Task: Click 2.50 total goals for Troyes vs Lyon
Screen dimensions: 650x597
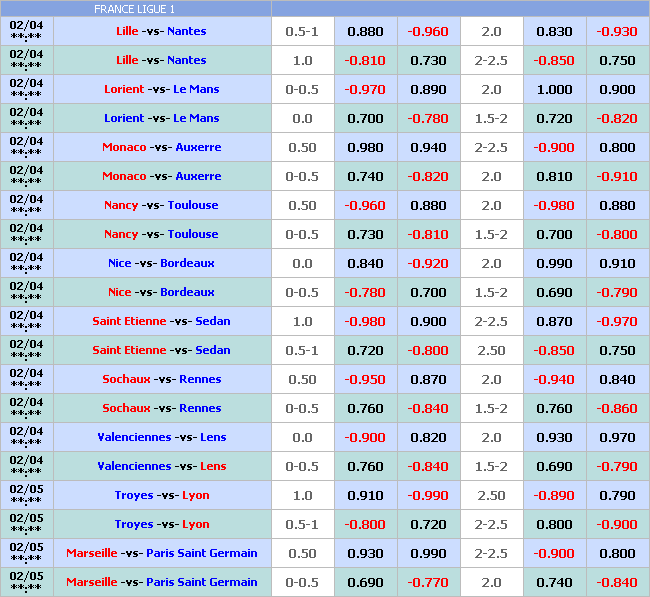Action: (x=491, y=495)
